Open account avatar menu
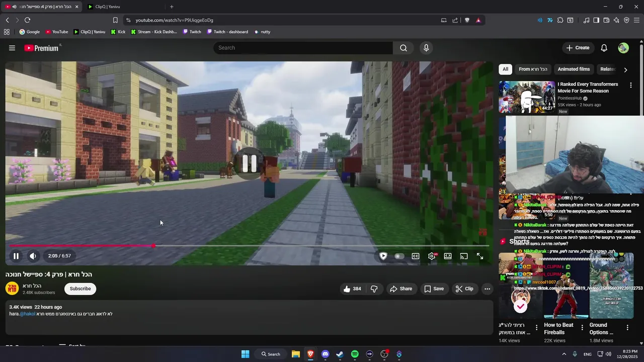Image resolution: width=644 pixels, height=362 pixels. pyautogui.click(x=623, y=48)
